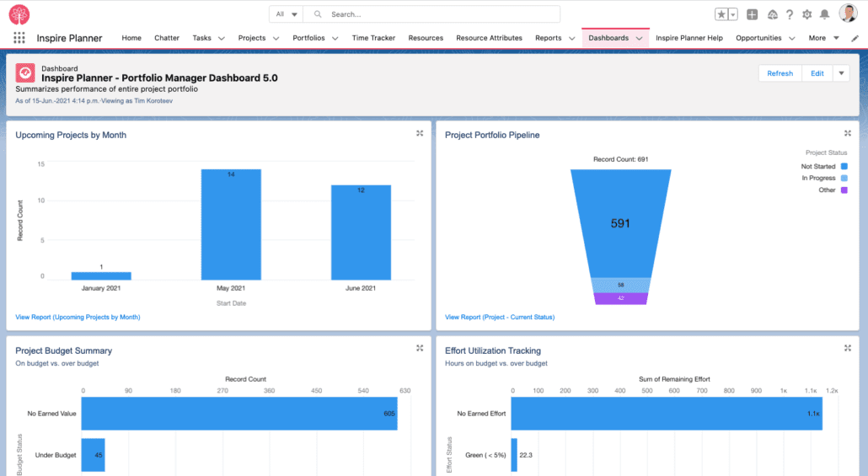868x476 pixels.
Task: Expand the Portfolios tab chevron
Action: (335, 38)
